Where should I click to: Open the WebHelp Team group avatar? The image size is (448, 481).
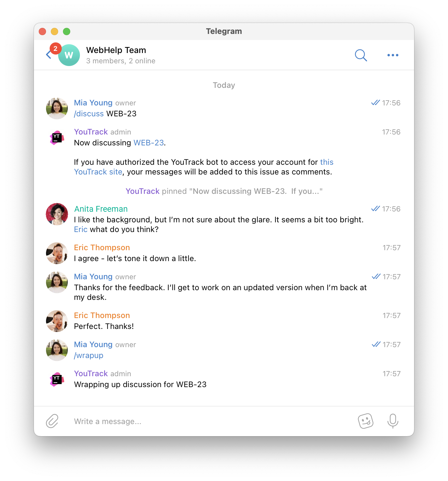click(x=69, y=55)
